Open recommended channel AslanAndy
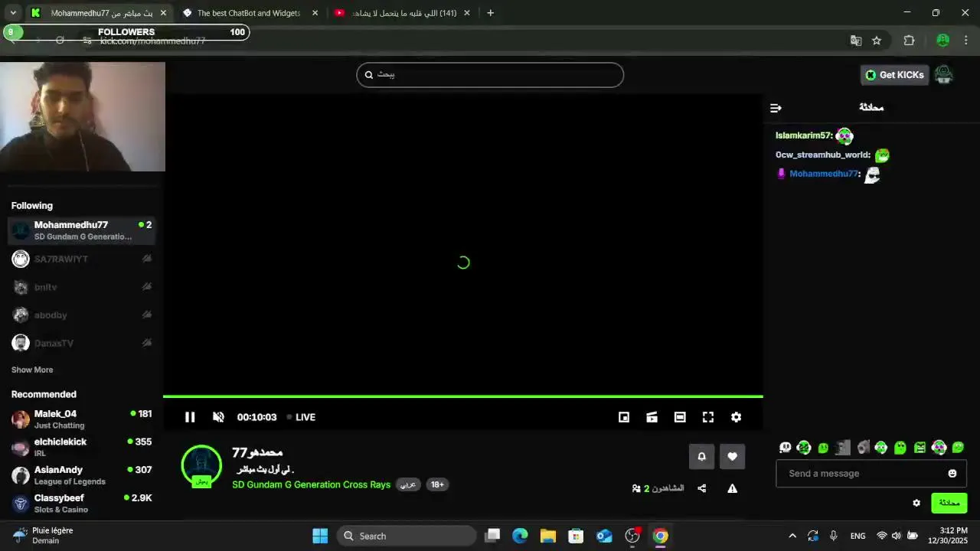Screen dimensions: 980x551 82,475
